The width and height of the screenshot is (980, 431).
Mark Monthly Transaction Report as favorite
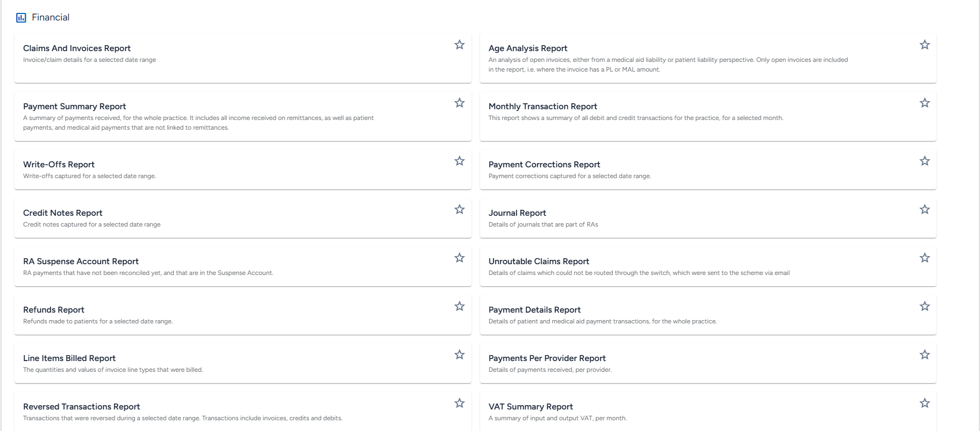pos(925,103)
